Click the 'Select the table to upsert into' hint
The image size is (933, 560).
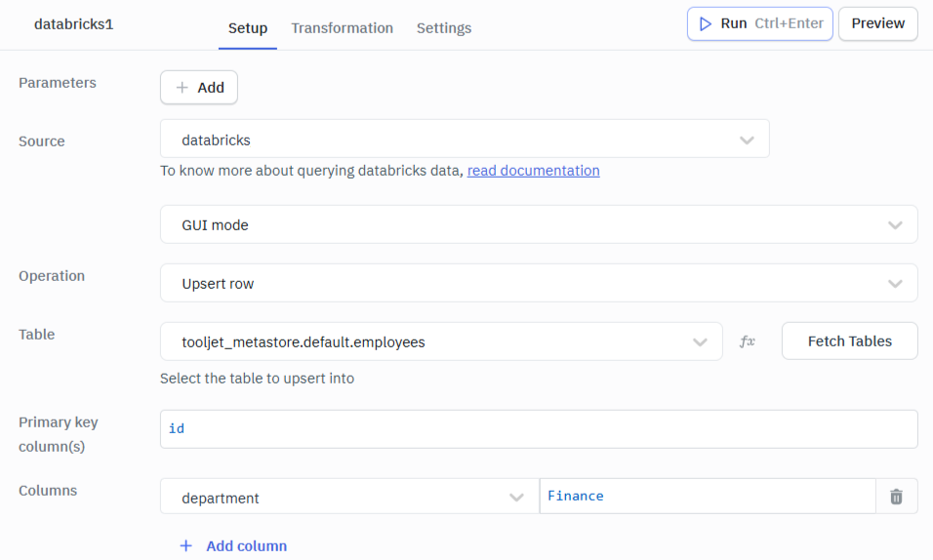coord(257,379)
